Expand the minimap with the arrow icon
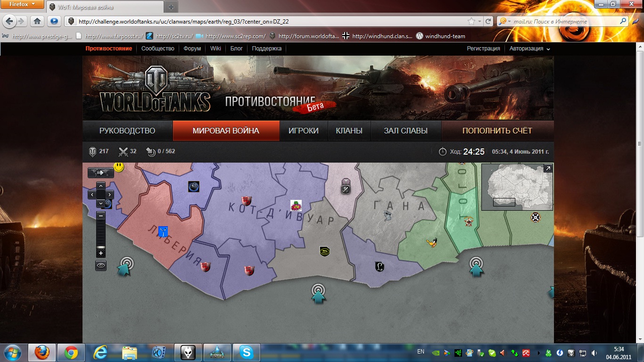This screenshot has width=644, height=362. (548, 168)
